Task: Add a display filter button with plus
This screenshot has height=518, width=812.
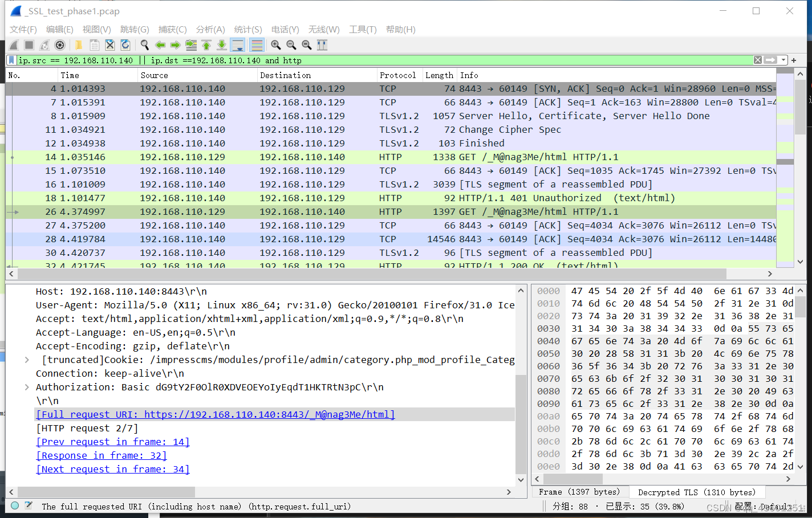Action: (794, 60)
